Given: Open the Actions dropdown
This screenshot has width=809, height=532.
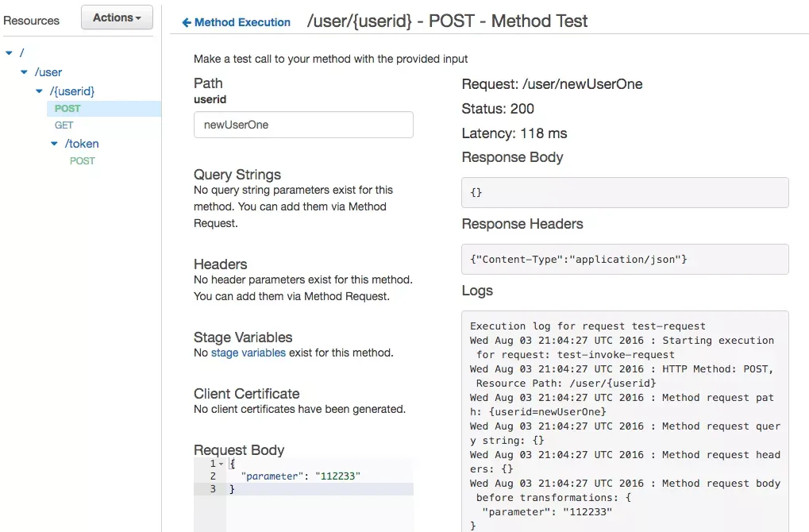Looking at the screenshot, I should coord(117,17).
